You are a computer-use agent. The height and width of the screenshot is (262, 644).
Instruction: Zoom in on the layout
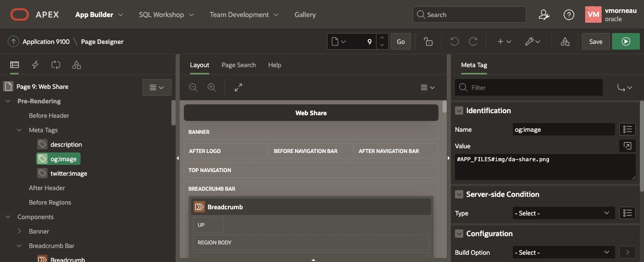(x=211, y=87)
